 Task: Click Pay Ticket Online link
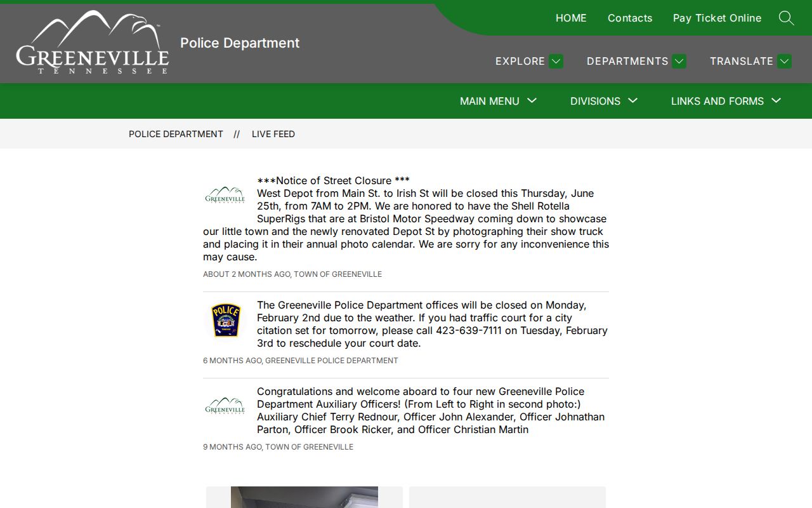pyautogui.click(x=717, y=18)
